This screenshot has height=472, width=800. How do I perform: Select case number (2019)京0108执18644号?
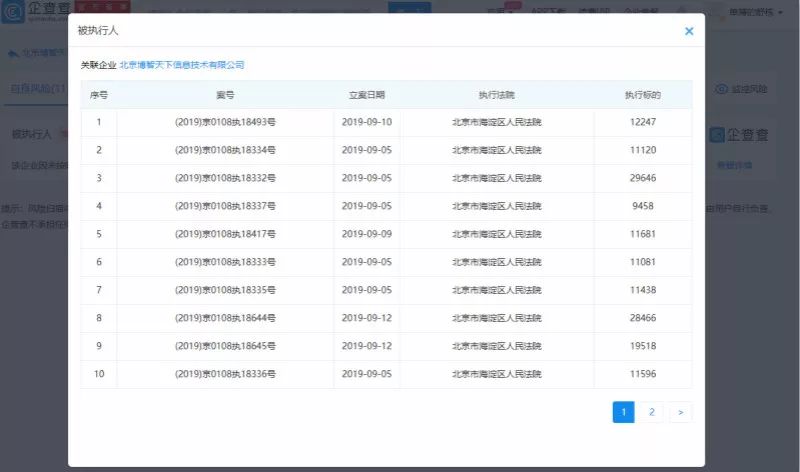[225, 318]
